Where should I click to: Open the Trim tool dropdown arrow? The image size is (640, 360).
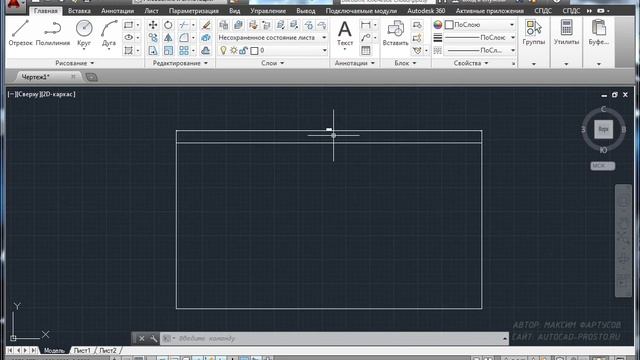[193, 25]
